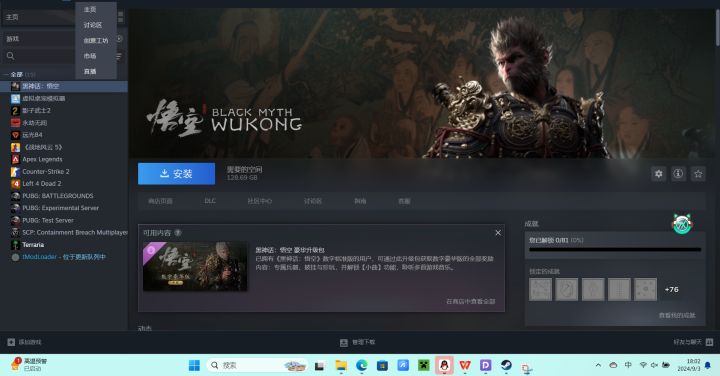Image resolution: width=720 pixels, height=376 pixels.
Task: Open the game info circle icon
Action: [x=678, y=174]
